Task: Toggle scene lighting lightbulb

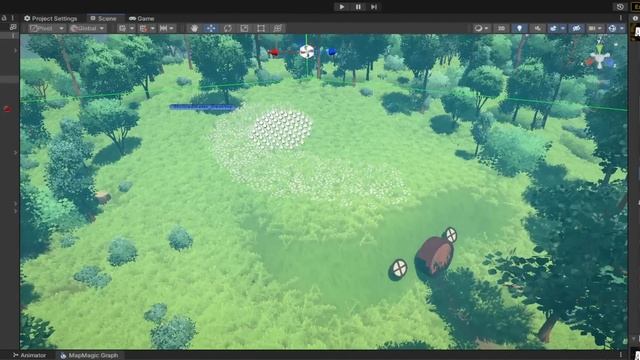Action: pyautogui.click(x=519, y=28)
